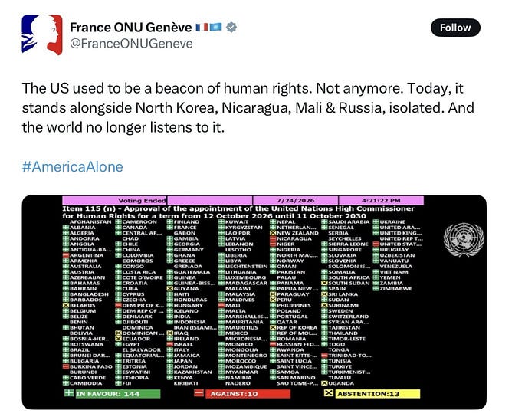Click the 7/24/2026 date cell
The height and width of the screenshot is (420, 525).
pyautogui.click(x=295, y=200)
